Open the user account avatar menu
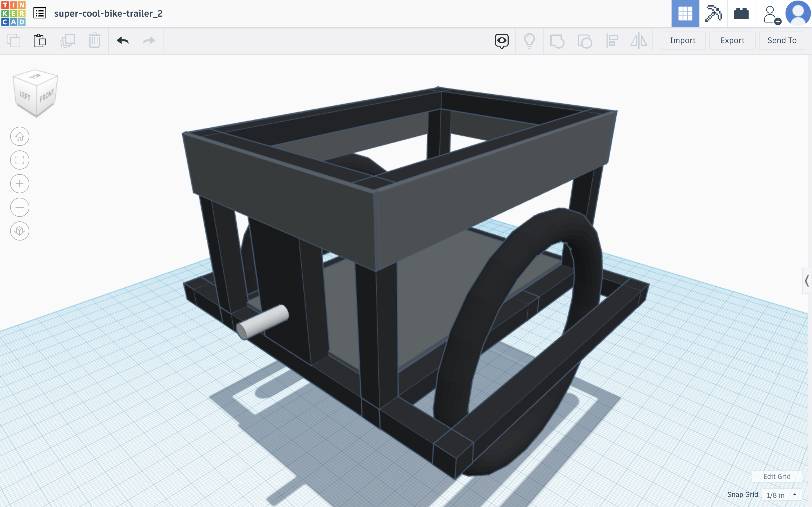The height and width of the screenshot is (507, 812). 798,14
